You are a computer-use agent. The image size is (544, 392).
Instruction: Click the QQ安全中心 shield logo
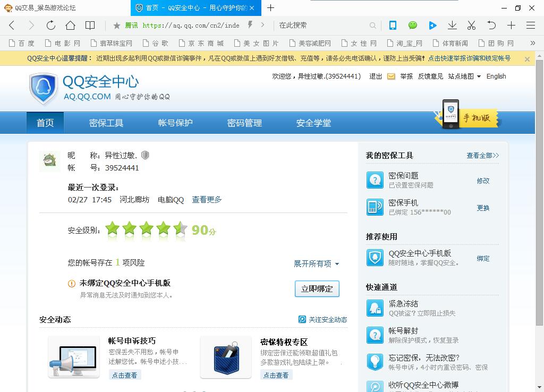point(43,89)
